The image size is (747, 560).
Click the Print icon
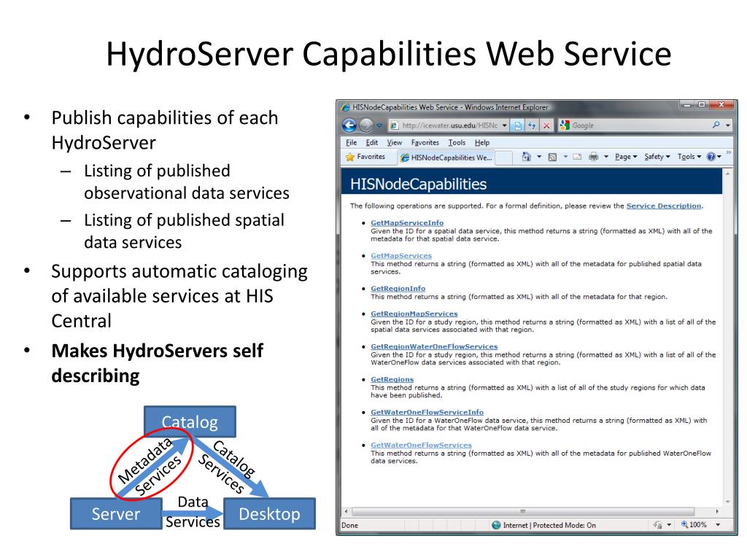click(x=594, y=157)
